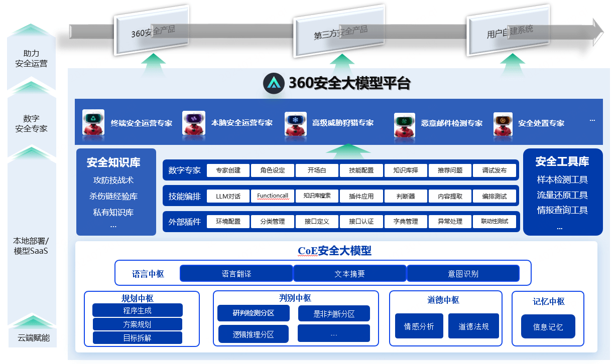The height and width of the screenshot is (364, 615).
Task: Open the 逻辑推理分区 block
Action: pyautogui.click(x=254, y=334)
